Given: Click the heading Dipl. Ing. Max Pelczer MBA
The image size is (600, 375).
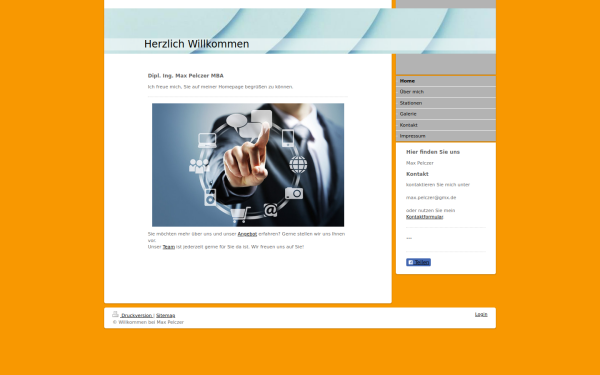Looking at the screenshot, I should point(186,76).
